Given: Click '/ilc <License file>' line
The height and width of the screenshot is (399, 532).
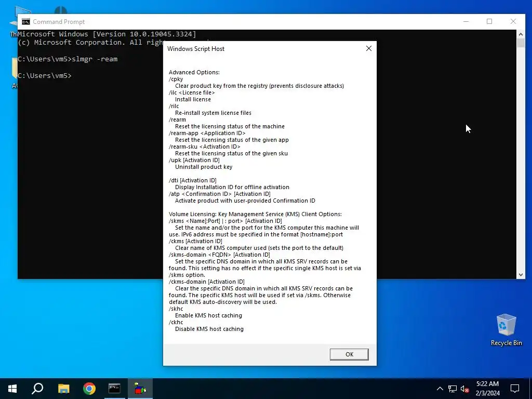Looking at the screenshot, I should pyautogui.click(x=192, y=92).
